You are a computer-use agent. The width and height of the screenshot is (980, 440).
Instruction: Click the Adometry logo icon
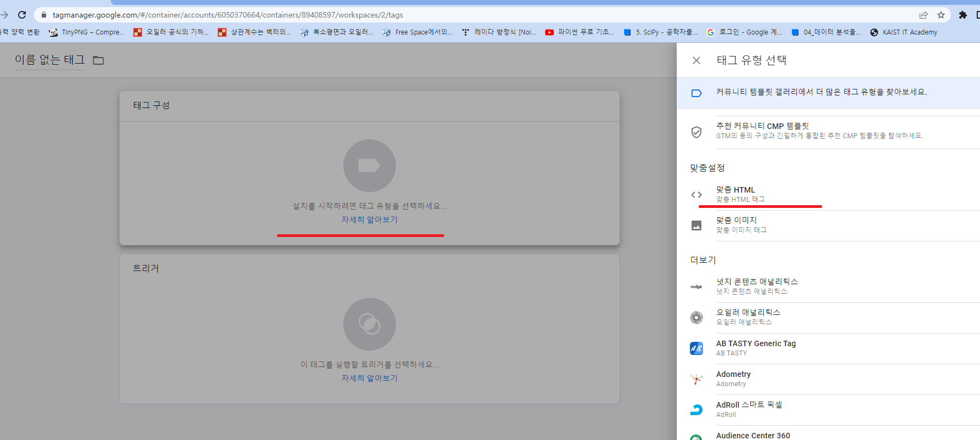click(x=696, y=379)
